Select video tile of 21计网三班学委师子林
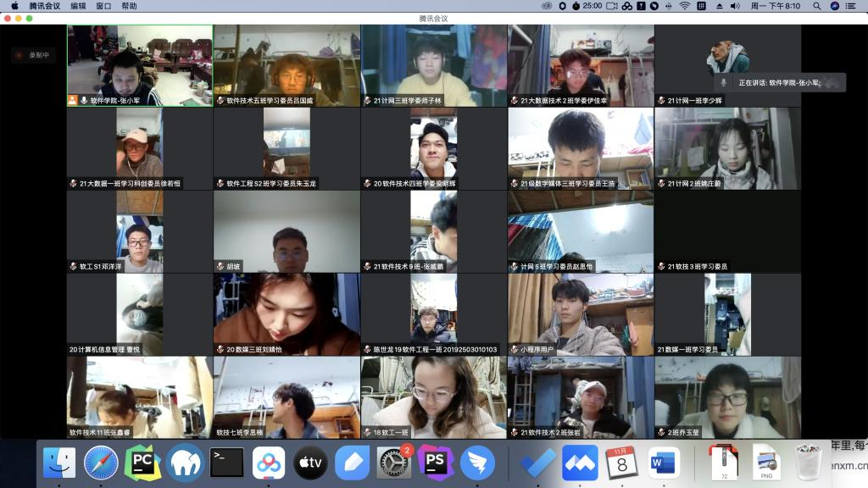 coord(434,65)
